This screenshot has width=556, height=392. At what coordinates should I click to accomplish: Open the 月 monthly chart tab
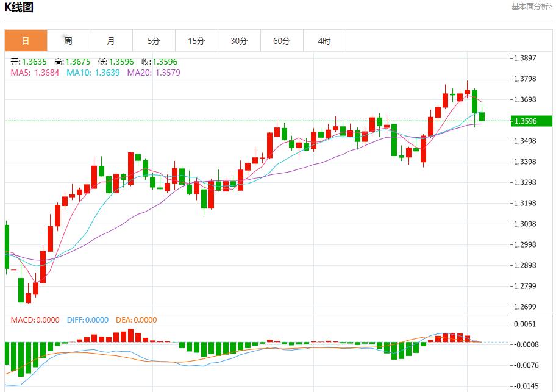pos(111,41)
